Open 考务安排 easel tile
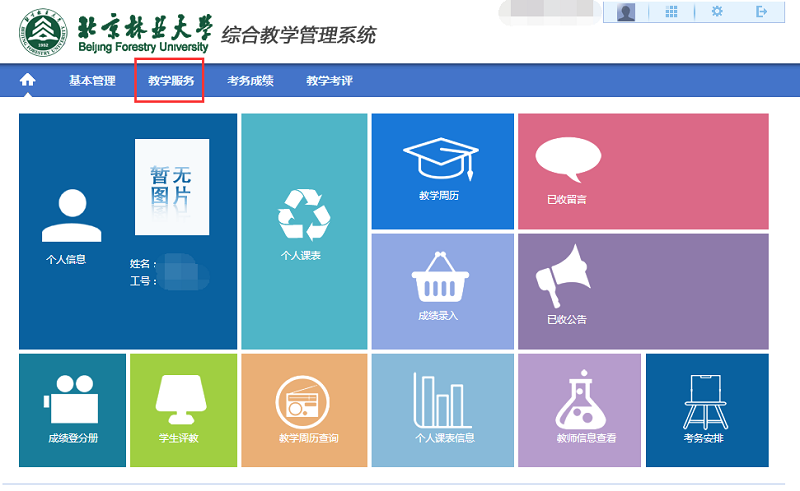800x491 pixels. click(x=706, y=409)
